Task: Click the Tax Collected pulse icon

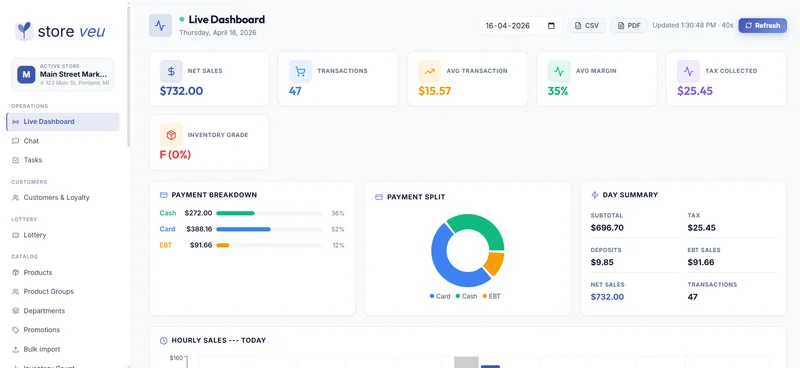Action: pyautogui.click(x=688, y=71)
